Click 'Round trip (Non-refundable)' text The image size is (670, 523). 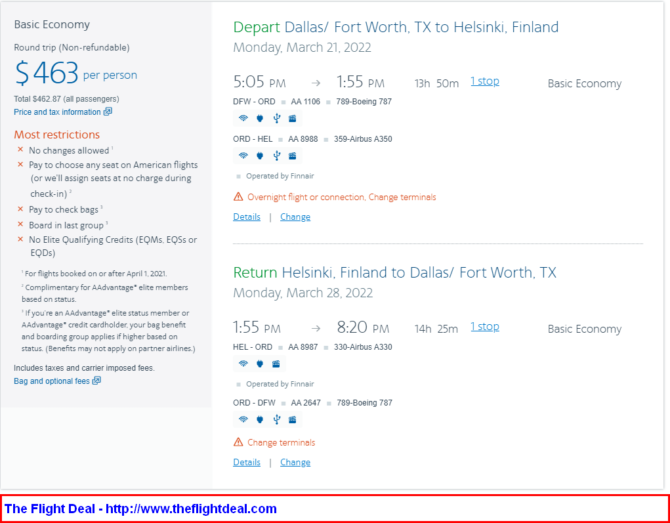coord(71,47)
